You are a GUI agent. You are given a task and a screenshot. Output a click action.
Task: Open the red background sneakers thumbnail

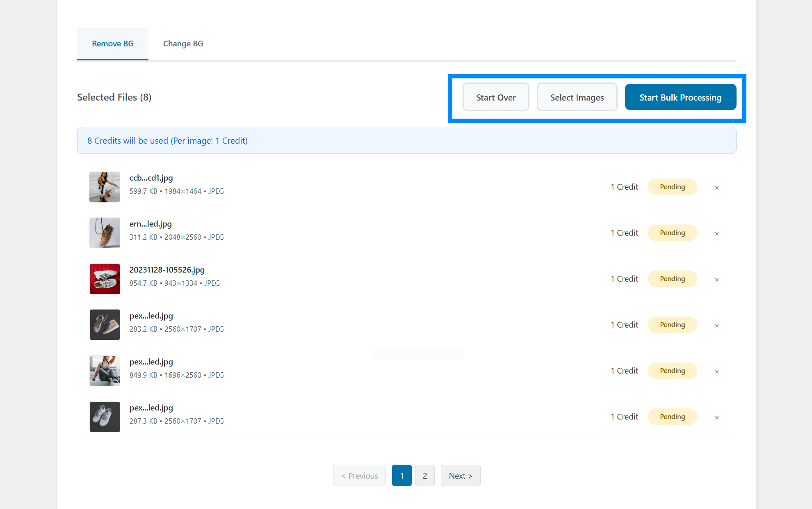pos(105,279)
